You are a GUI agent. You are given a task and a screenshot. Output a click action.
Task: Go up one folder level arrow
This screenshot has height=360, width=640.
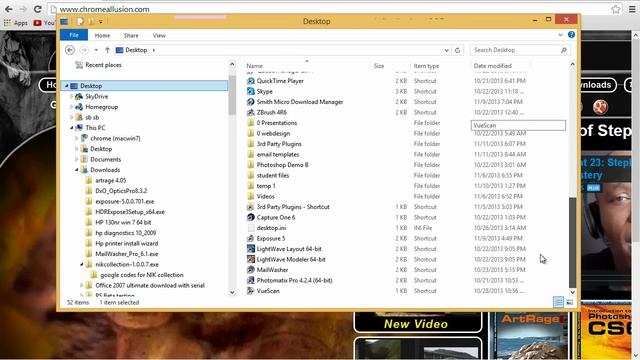107,50
